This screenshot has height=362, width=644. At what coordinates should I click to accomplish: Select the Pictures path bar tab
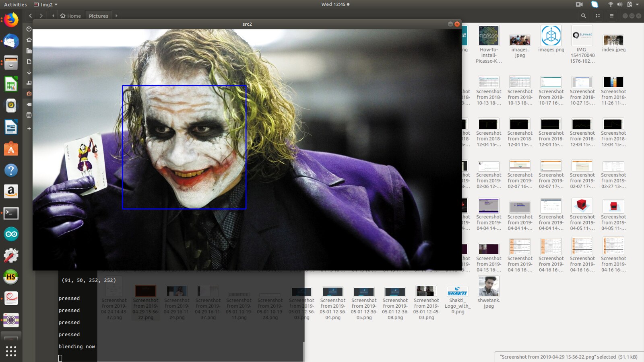click(x=98, y=16)
